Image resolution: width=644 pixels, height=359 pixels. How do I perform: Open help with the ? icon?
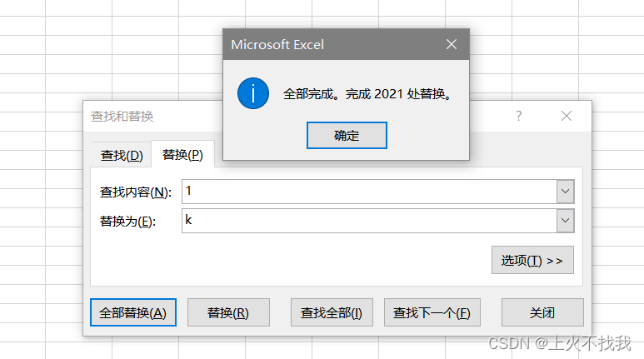[x=519, y=117]
